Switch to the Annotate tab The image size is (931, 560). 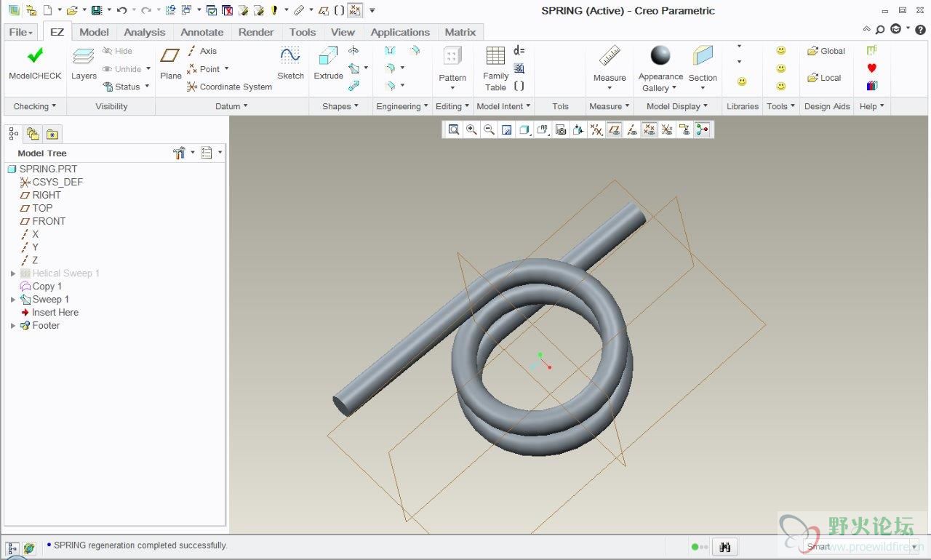pos(202,32)
